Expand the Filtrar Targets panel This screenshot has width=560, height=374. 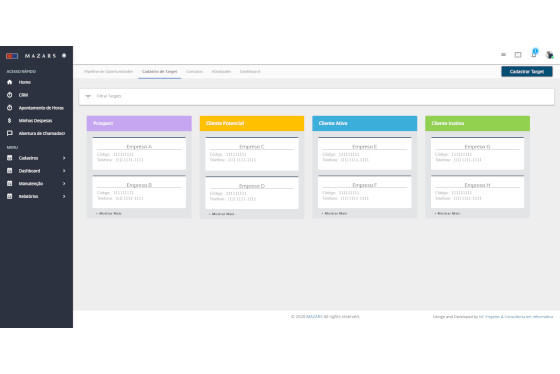coord(316,96)
